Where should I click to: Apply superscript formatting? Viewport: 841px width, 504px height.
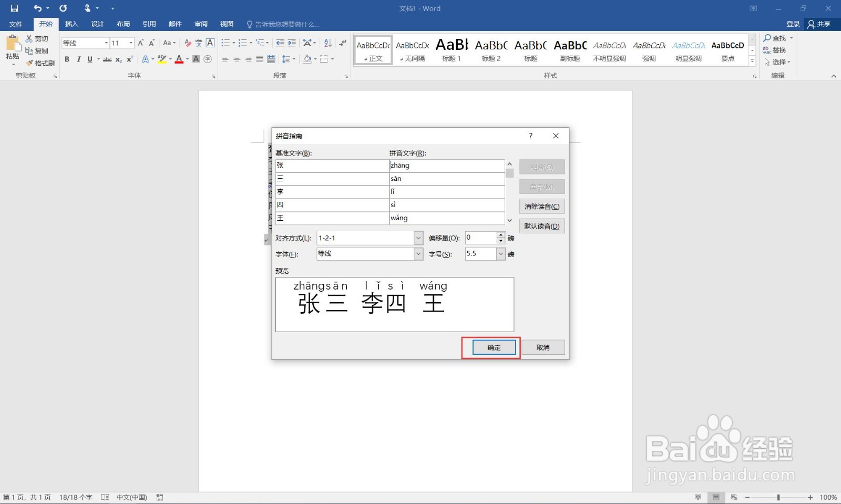click(130, 59)
